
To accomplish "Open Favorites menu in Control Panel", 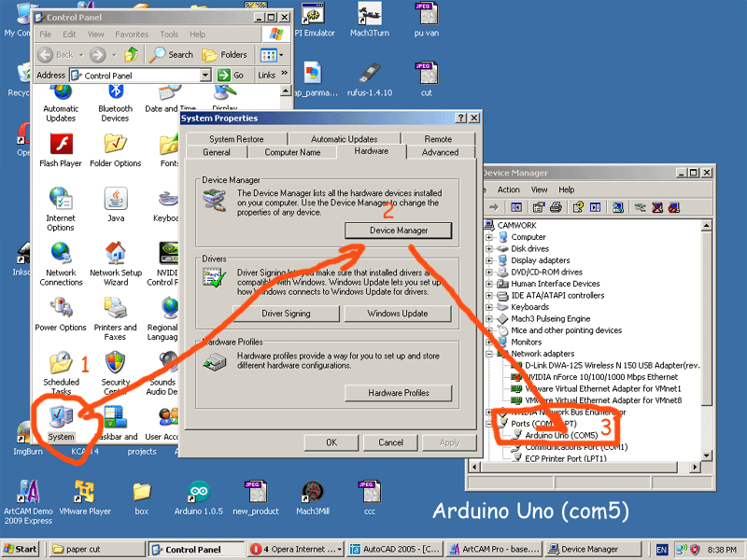I will [132, 35].
